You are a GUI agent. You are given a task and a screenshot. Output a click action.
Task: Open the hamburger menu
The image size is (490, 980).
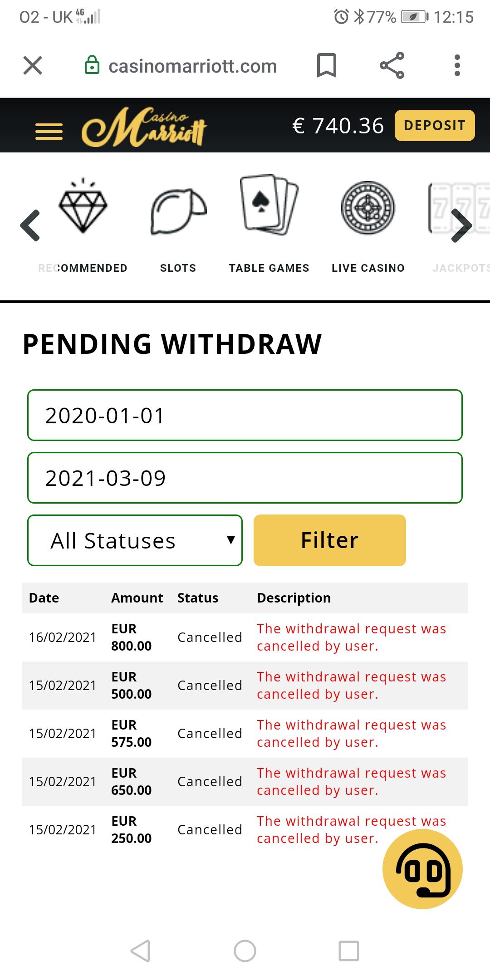(x=49, y=131)
